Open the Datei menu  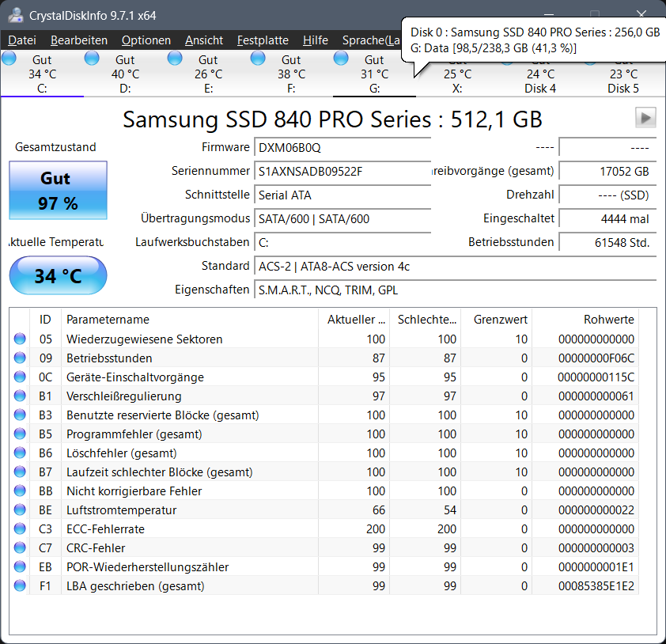[22, 40]
